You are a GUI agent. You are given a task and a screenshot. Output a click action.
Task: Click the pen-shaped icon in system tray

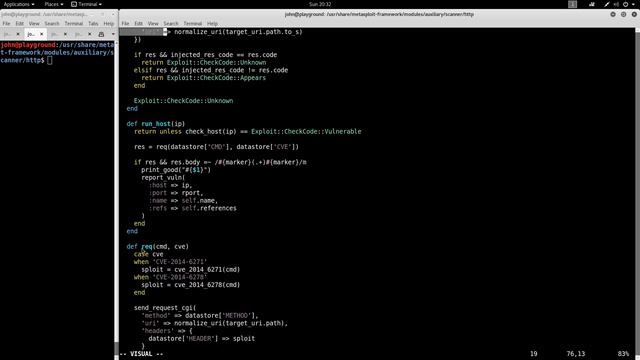pos(607,4)
